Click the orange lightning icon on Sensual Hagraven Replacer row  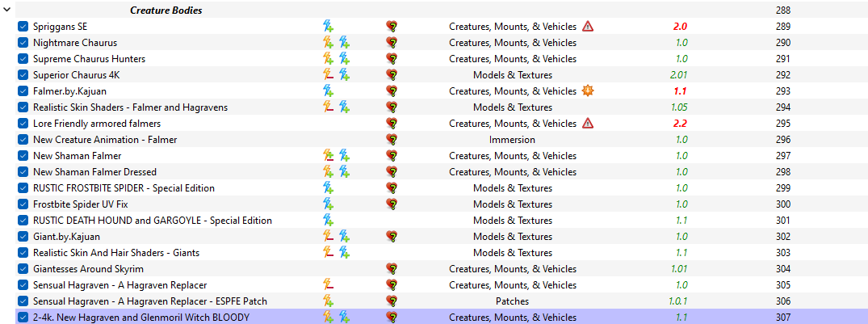(x=329, y=285)
